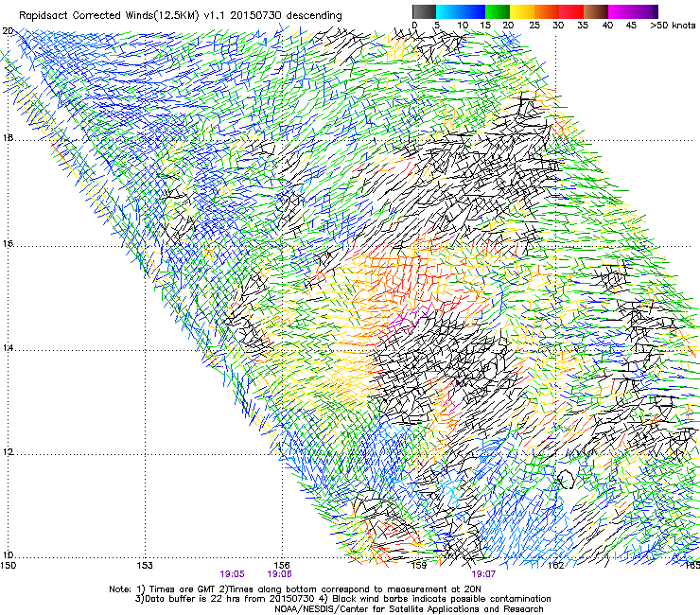Click the red 30-35 knots legend swatch
The image size is (700, 615).
(x=571, y=11)
